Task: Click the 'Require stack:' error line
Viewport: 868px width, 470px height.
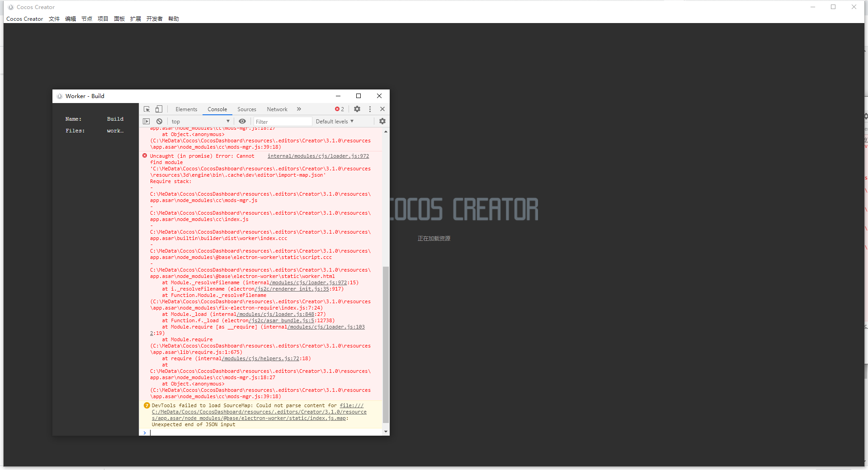Action: (171, 181)
